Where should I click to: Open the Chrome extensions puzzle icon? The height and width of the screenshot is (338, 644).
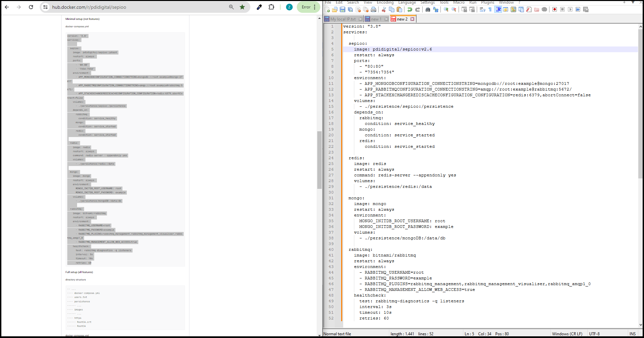(271, 7)
